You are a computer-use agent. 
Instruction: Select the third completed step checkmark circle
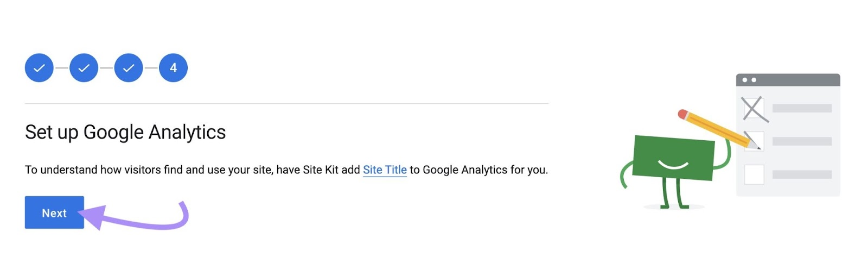129,68
